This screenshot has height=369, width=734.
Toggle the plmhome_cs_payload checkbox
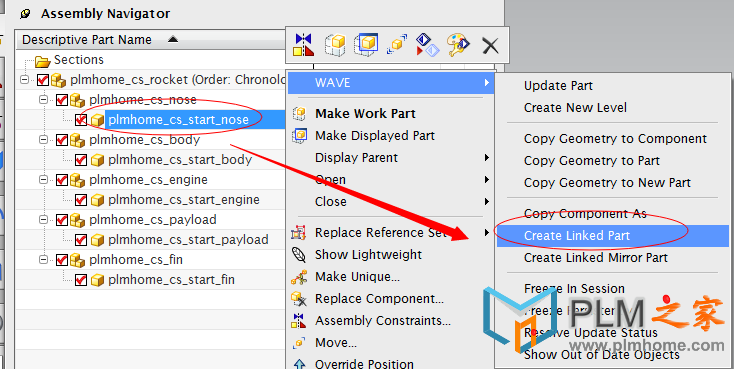click(62, 220)
